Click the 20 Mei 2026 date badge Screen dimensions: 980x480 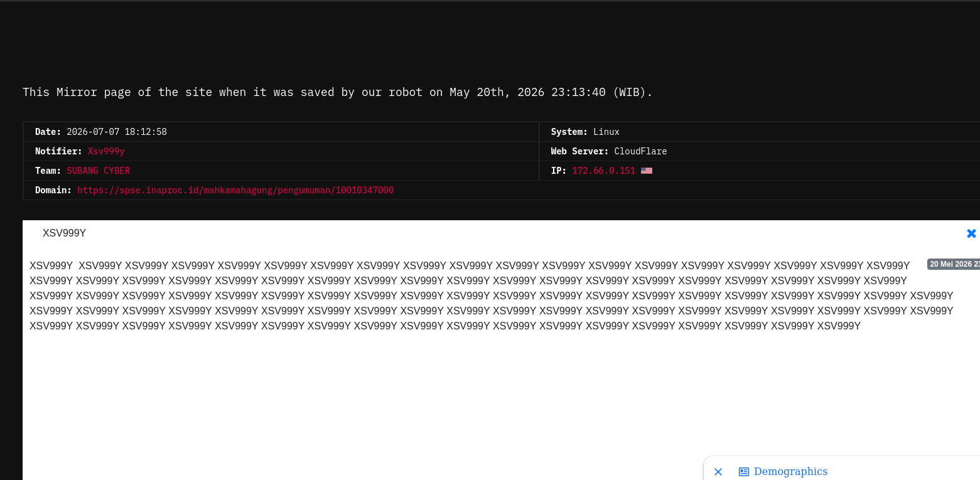tap(953, 264)
